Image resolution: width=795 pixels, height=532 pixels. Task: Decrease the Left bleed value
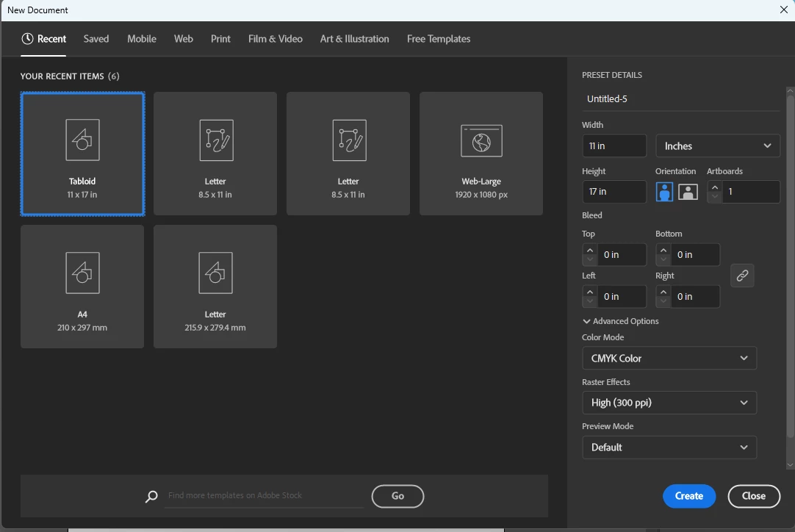click(590, 301)
